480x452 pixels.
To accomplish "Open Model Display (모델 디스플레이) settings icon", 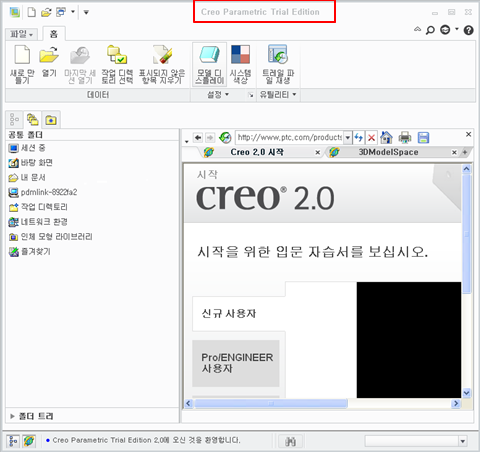I will point(209,55).
